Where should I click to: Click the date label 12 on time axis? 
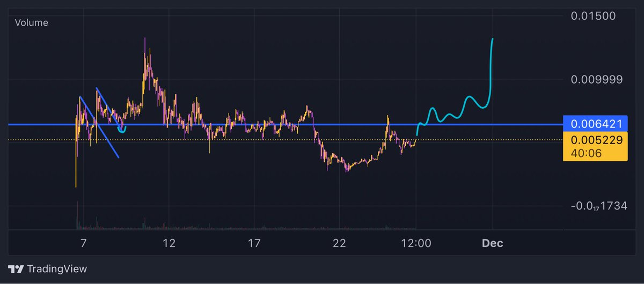169,243
